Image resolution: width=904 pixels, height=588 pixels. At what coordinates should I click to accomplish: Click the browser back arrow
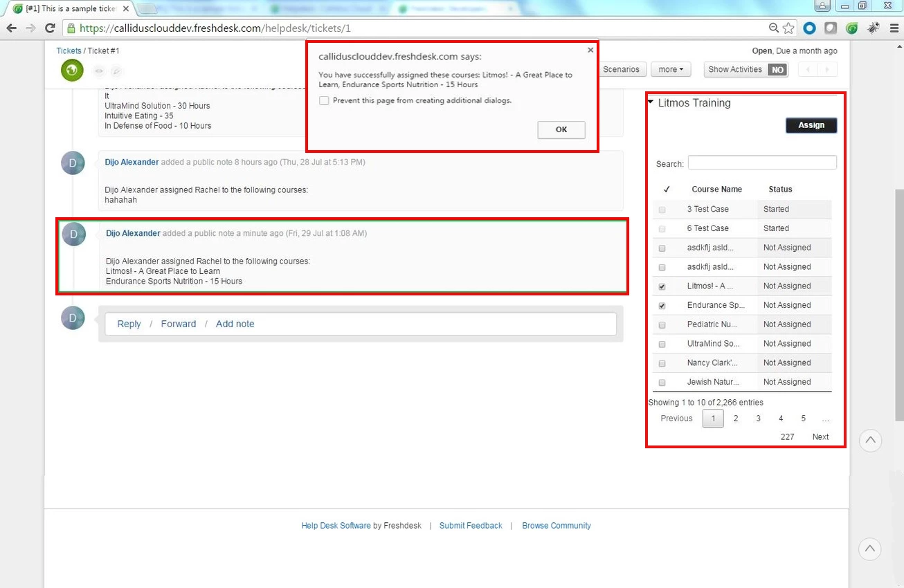[x=12, y=28]
